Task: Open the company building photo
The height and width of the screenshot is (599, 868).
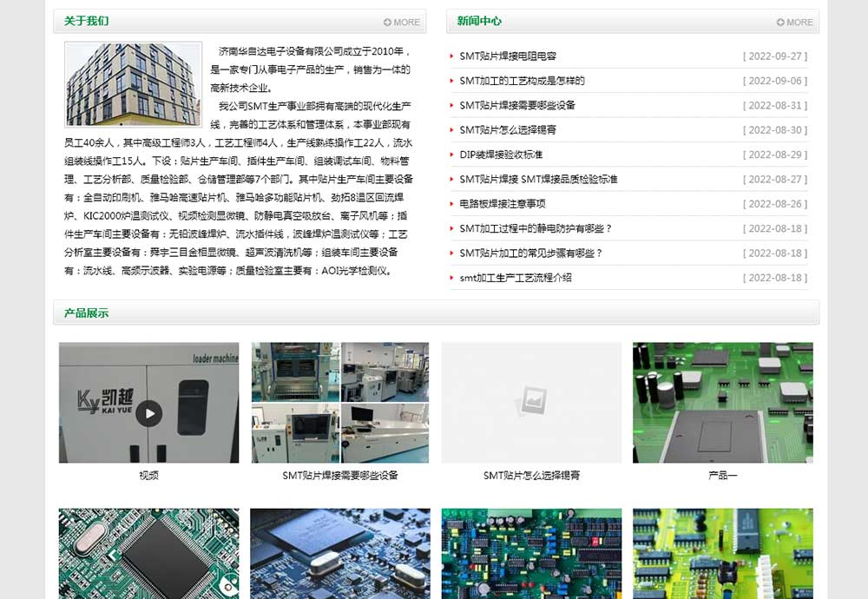Action: coord(133,84)
